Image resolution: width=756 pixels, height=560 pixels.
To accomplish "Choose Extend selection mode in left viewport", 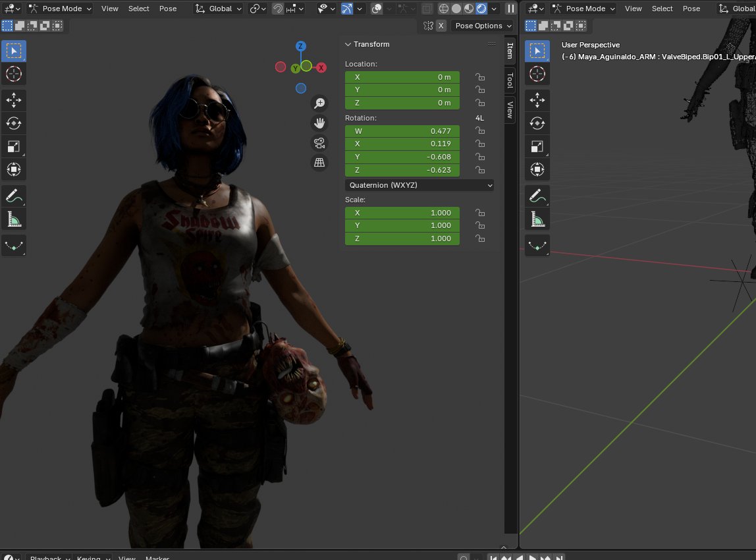I will click(20, 26).
